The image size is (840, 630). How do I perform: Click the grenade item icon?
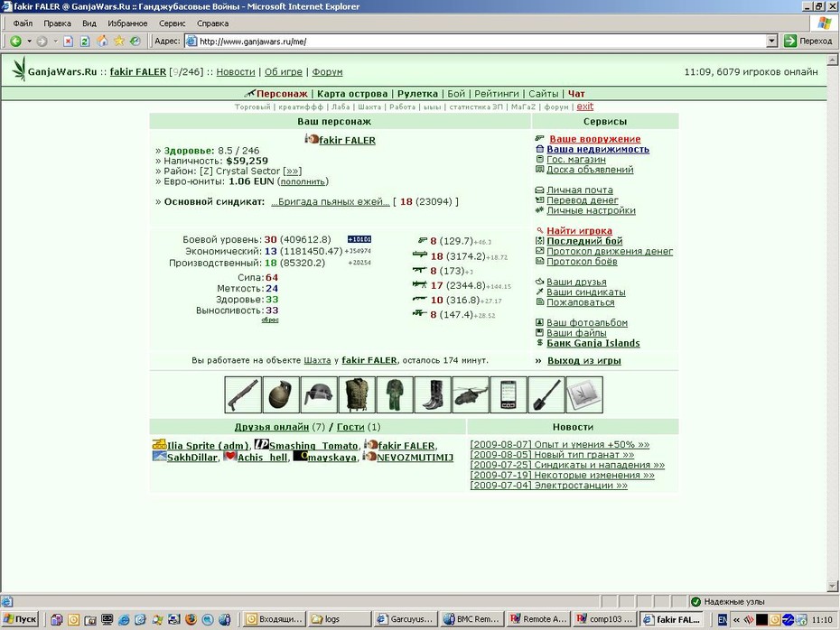[281, 395]
